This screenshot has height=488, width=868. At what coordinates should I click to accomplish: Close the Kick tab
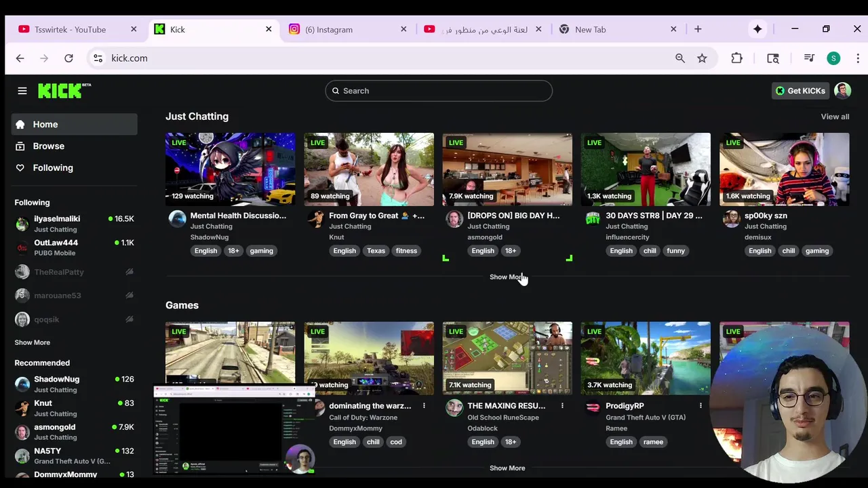[x=269, y=29]
